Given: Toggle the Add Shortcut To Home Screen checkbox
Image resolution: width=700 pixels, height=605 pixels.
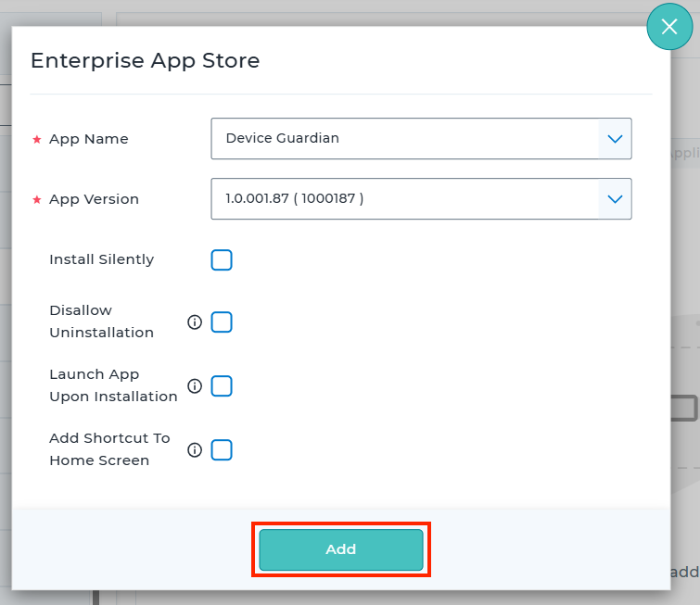Looking at the screenshot, I should tap(222, 450).
